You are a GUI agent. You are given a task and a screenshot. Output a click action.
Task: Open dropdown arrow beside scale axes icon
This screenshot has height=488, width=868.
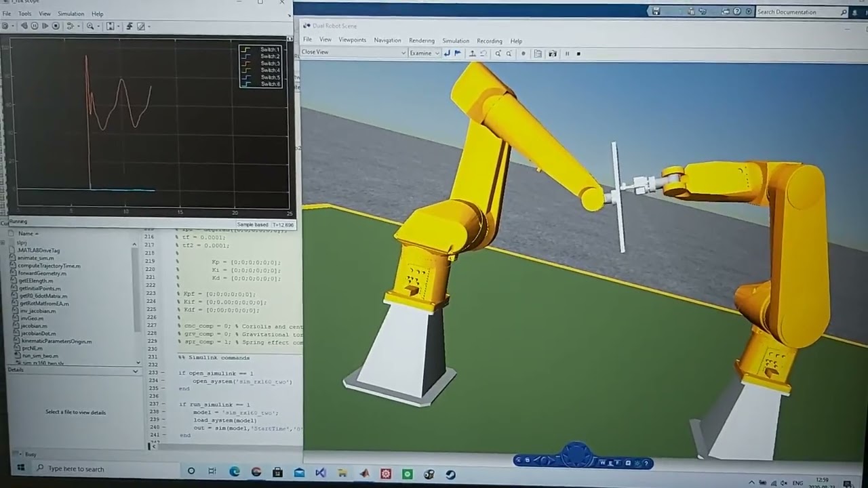coord(119,26)
